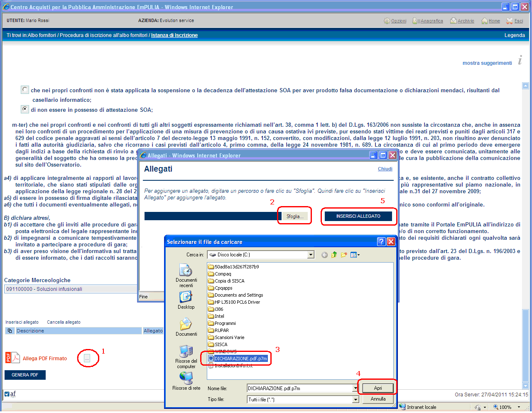Open the Opzioni gear icon in header
Screen dimensions: 532x413
[387, 21]
